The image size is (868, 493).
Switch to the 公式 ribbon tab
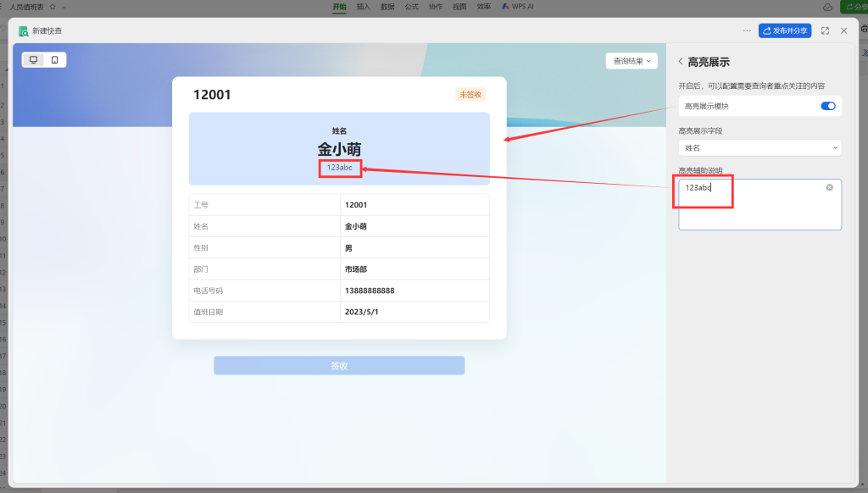point(411,6)
